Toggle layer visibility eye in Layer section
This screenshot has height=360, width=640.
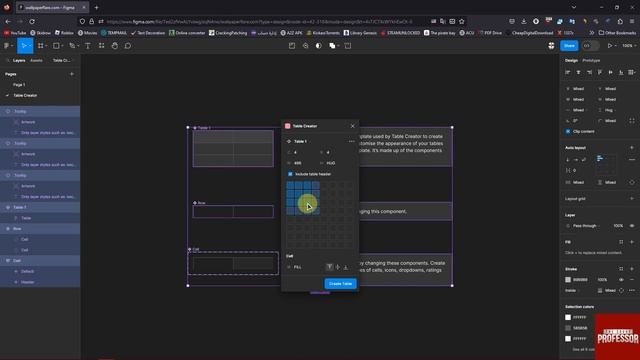coord(632,226)
